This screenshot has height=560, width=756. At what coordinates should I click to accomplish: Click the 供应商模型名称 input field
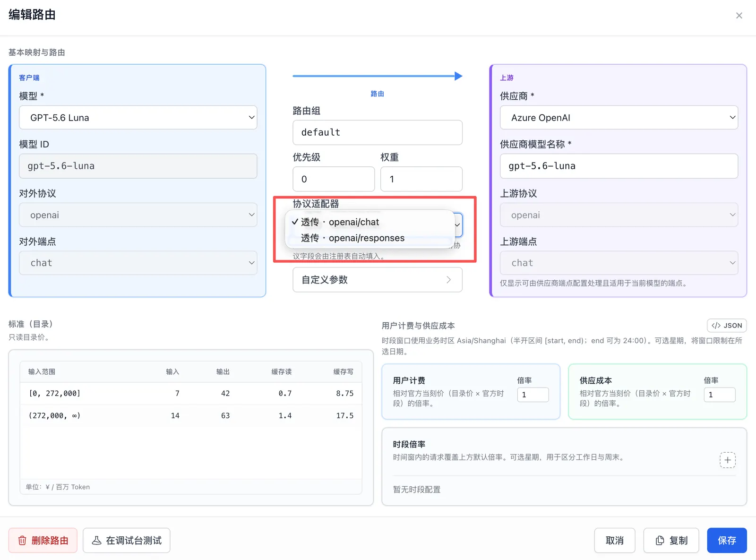pyautogui.click(x=619, y=166)
